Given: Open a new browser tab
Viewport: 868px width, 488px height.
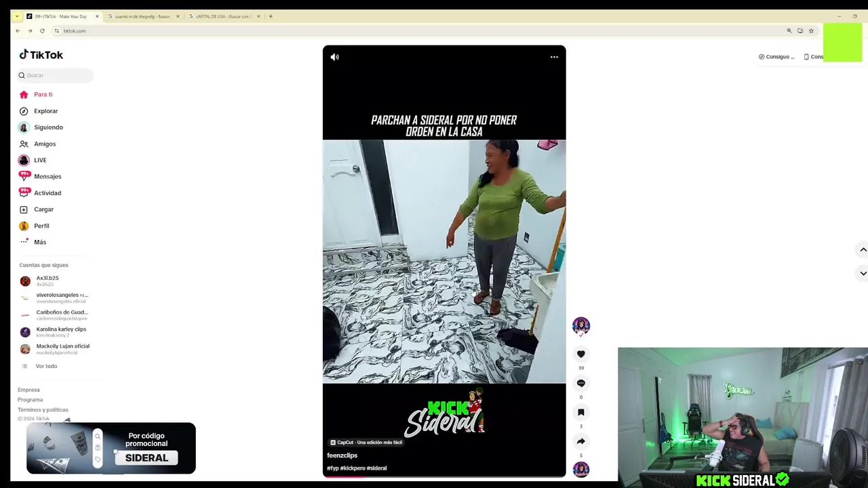Looking at the screenshot, I should point(271,16).
